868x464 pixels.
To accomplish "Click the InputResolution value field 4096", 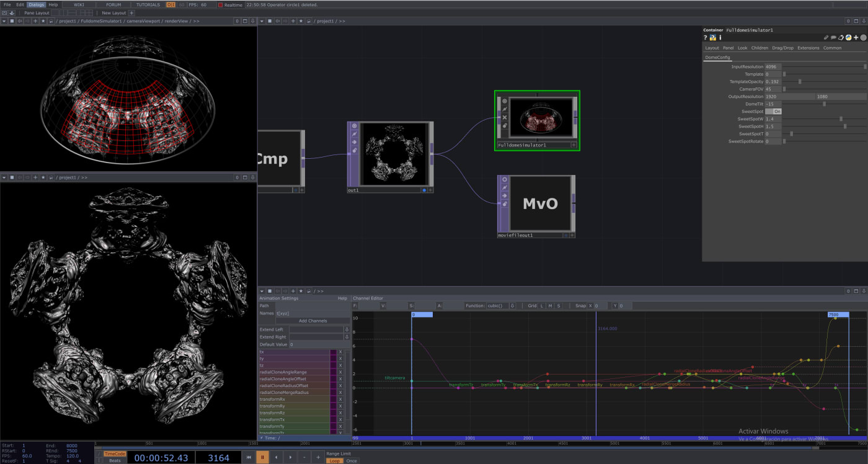I will tap(773, 66).
